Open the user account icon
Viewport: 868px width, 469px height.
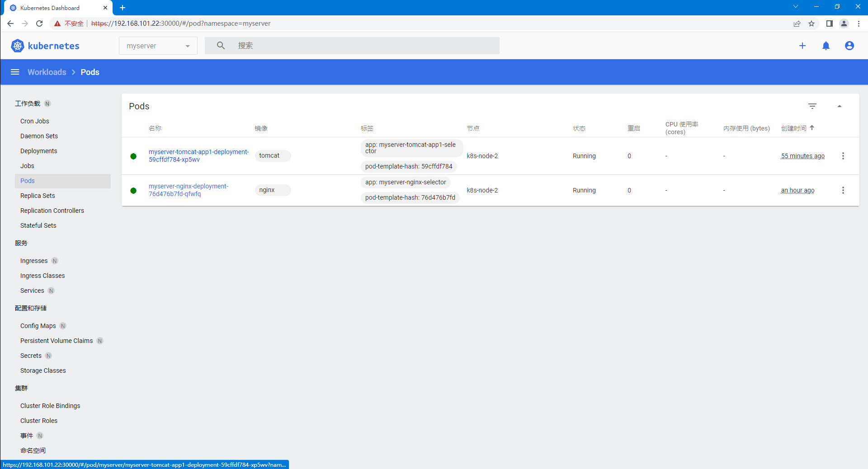point(849,46)
